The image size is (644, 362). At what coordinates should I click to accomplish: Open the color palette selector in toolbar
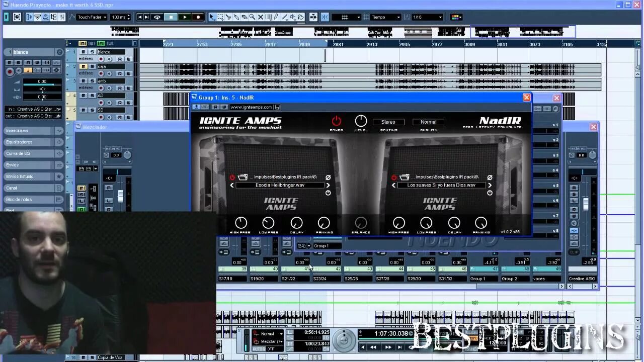pyautogui.click(x=456, y=17)
